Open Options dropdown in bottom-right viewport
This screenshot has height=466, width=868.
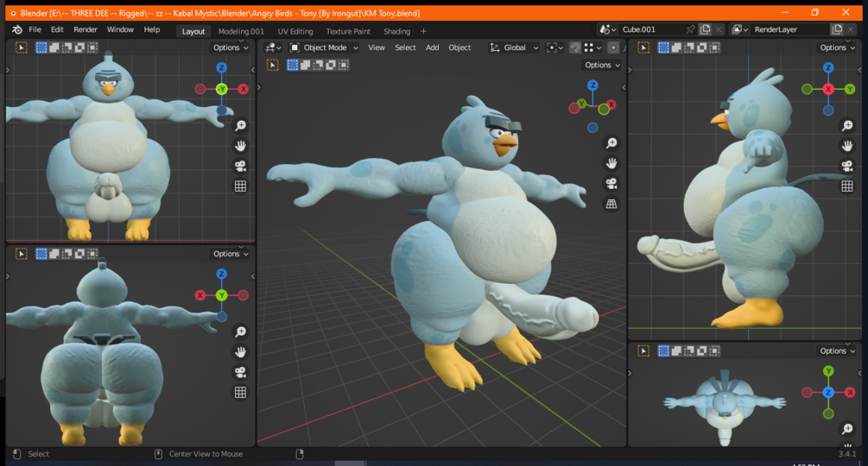(837, 351)
